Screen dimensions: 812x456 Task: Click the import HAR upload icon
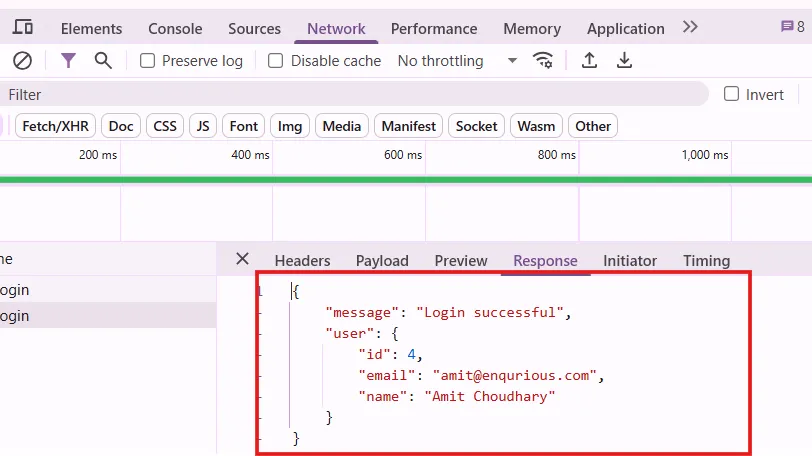pos(590,61)
